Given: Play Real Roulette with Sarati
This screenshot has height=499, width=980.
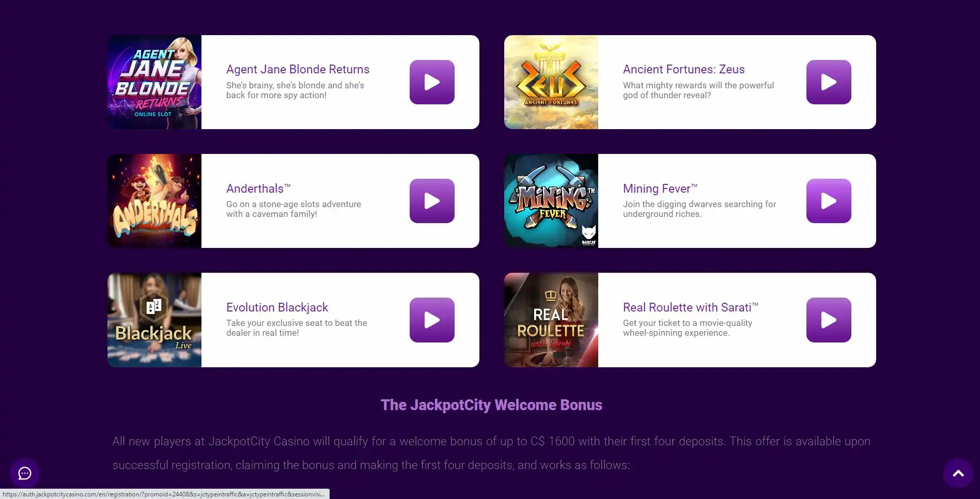Looking at the screenshot, I should click(x=829, y=320).
